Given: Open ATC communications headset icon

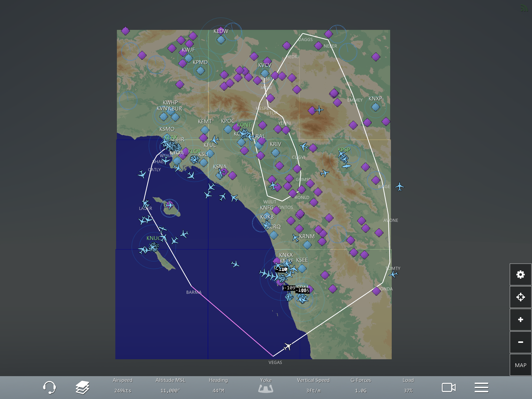Looking at the screenshot, I should (x=49, y=388).
